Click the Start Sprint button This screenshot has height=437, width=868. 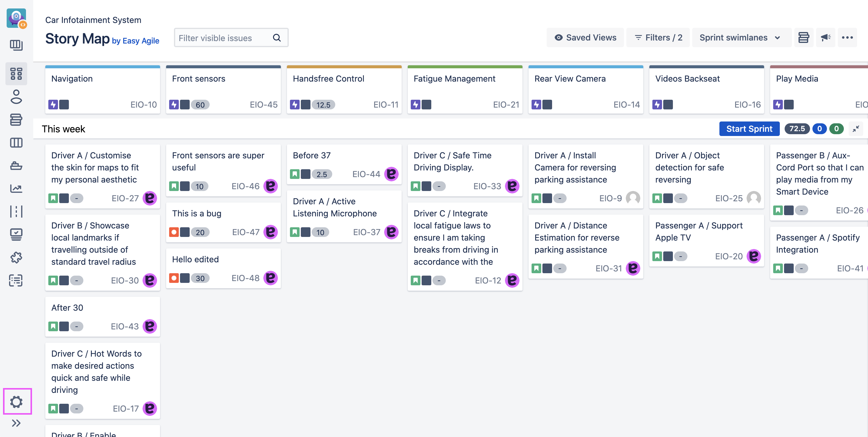pyautogui.click(x=749, y=129)
